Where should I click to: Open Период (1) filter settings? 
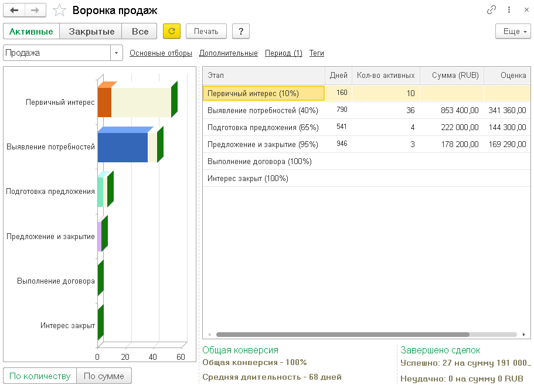tap(283, 53)
